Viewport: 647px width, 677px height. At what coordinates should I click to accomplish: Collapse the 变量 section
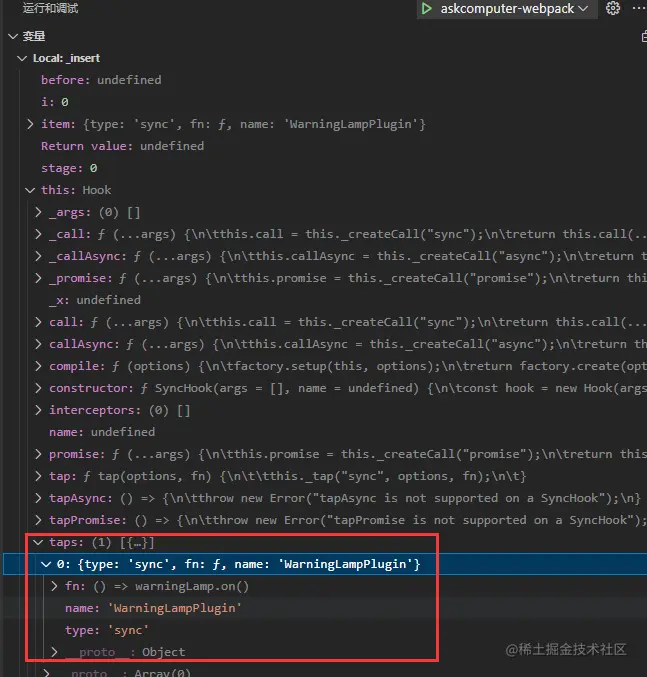pyautogui.click(x=13, y=37)
